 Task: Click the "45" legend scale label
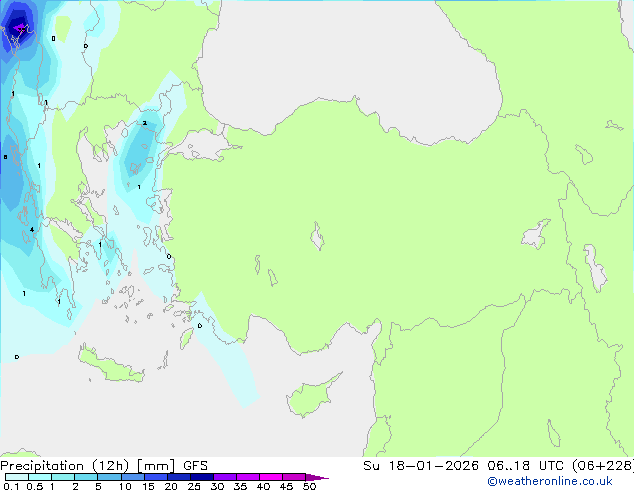coord(286,486)
